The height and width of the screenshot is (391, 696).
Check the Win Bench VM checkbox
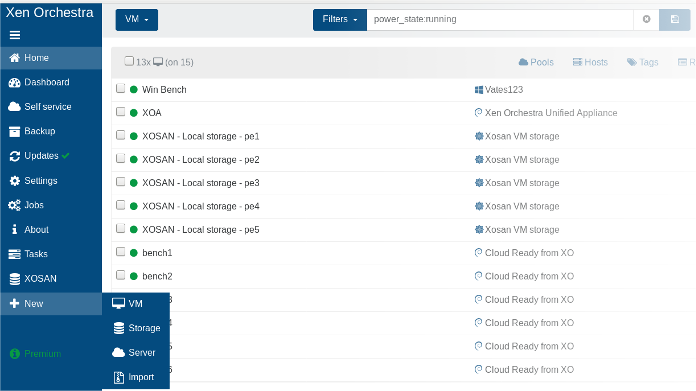tap(120, 88)
